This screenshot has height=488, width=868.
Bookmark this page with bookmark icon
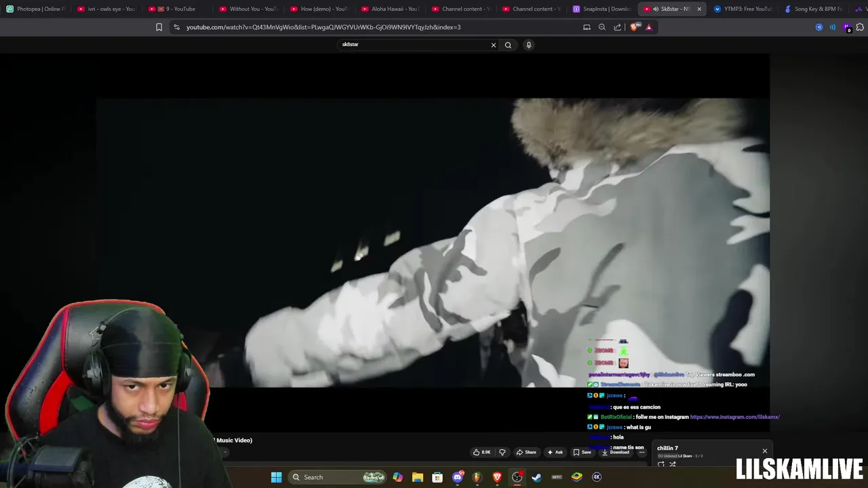[159, 27]
